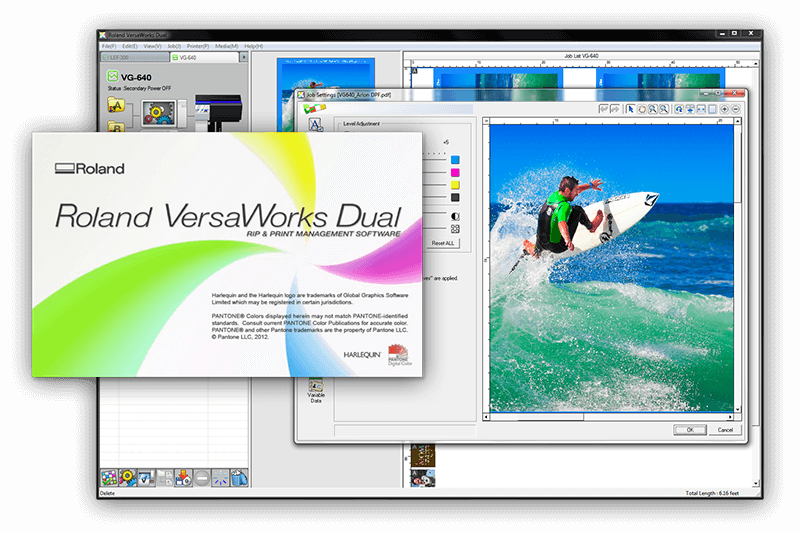Click the zoom-in plus icon in preview toolbar
The height and width of the screenshot is (533, 800).
coord(724,108)
